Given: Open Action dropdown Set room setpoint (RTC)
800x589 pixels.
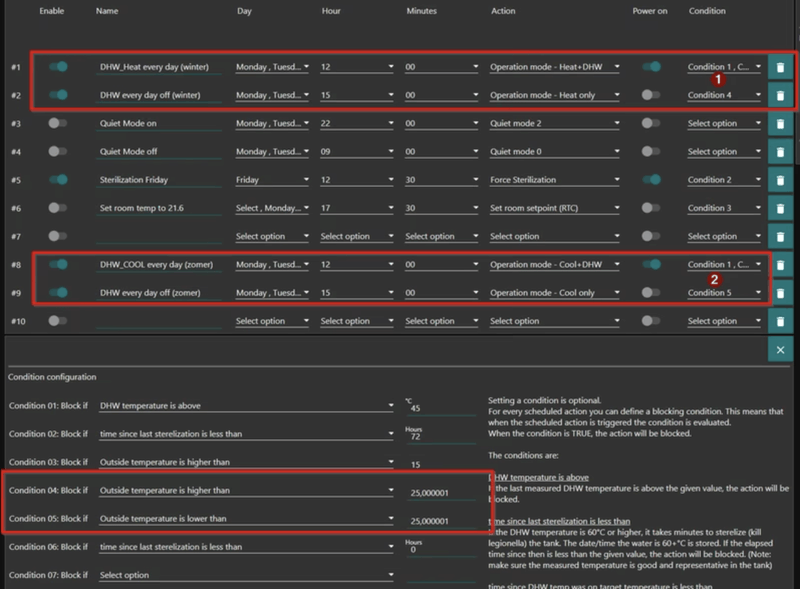Looking at the screenshot, I should pos(555,208).
